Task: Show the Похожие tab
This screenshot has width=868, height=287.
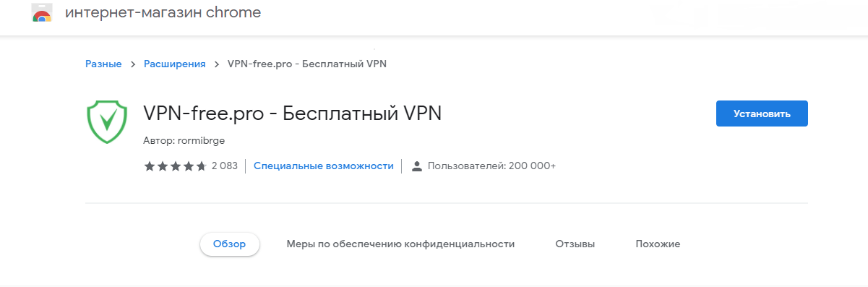Action: pos(658,244)
